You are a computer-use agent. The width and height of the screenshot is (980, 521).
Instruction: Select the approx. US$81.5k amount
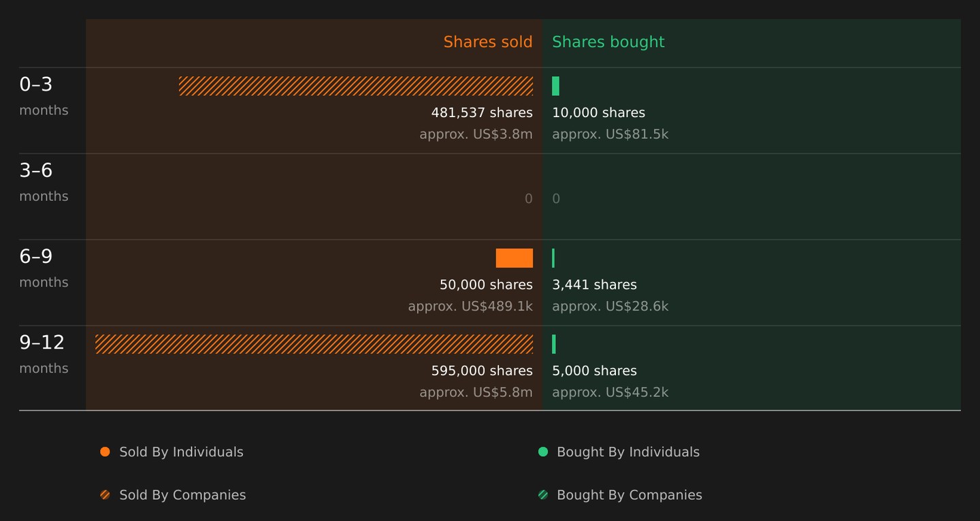pyautogui.click(x=610, y=134)
